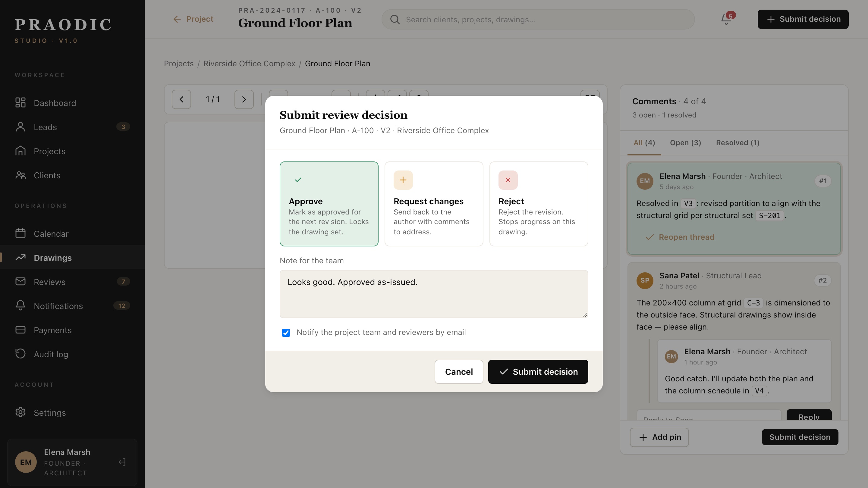Click the Reviews count badge 7
868x488 pixels.
pos(123,282)
